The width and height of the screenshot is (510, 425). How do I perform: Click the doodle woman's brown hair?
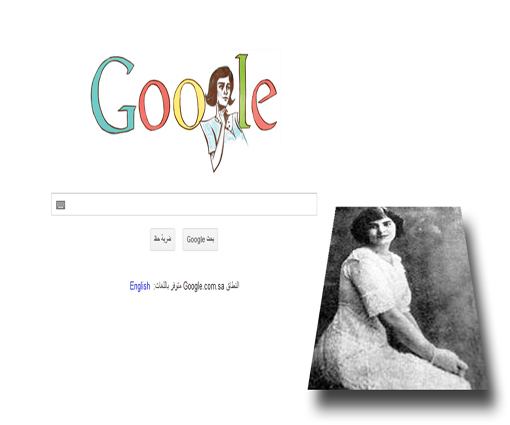[217, 83]
